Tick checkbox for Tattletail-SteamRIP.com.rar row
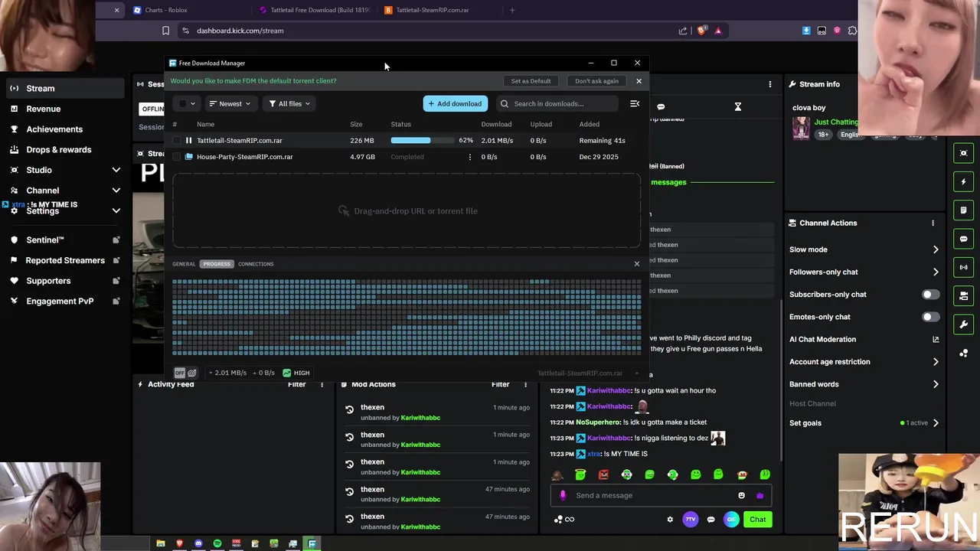This screenshot has width=980, height=551. click(x=177, y=141)
